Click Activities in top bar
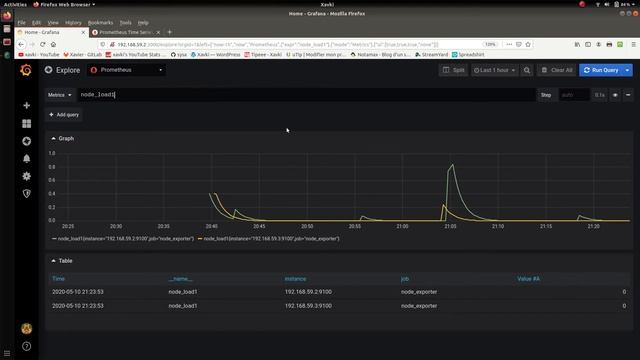Screen dimensions: 640x360 (x=15, y=4)
